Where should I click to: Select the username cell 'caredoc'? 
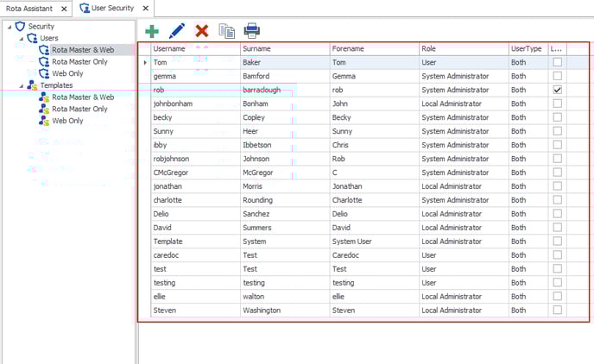[195, 255]
